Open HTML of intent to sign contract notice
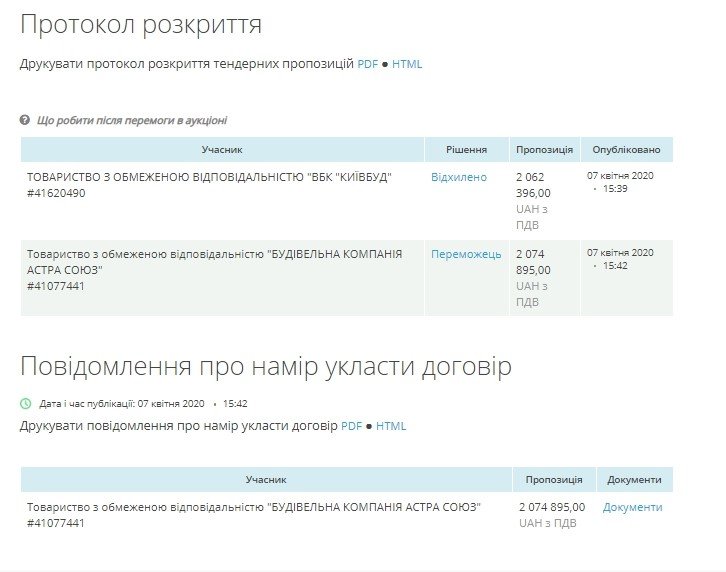The height and width of the screenshot is (572, 726). [x=391, y=426]
